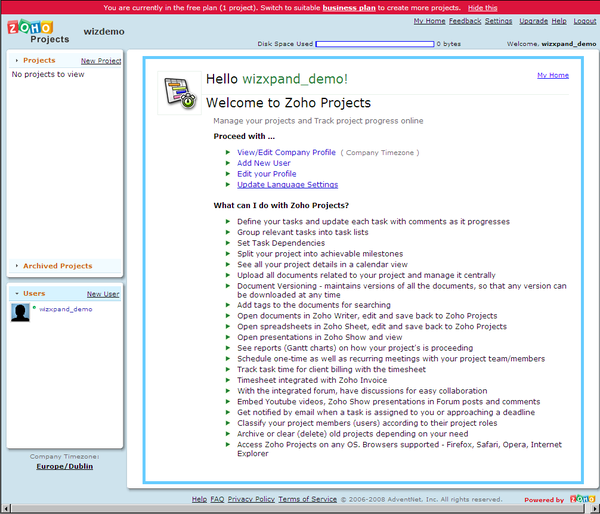This screenshot has width=600, height=514.
Task: Open the Terms of Service link
Action: click(x=308, y=499)
